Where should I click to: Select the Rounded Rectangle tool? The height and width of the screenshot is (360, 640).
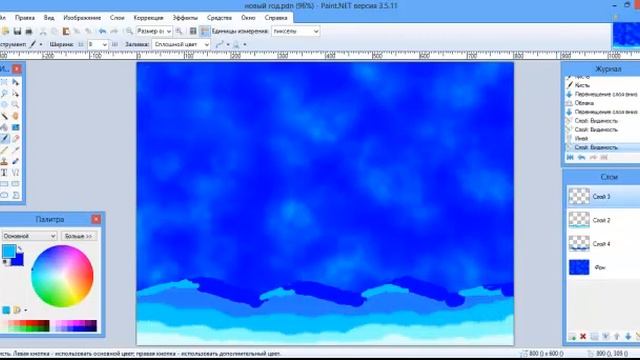coord(16,184)
